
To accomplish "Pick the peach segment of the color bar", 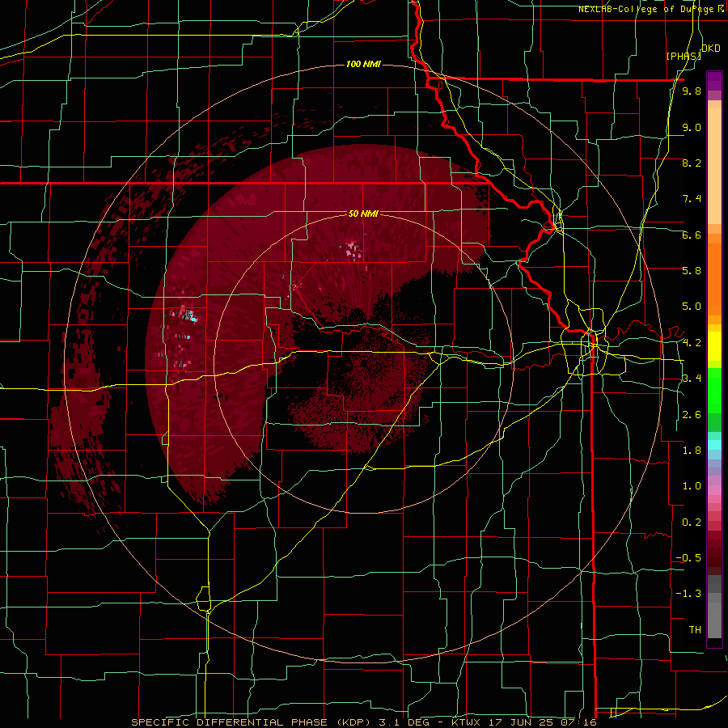I will click(714, 166).
